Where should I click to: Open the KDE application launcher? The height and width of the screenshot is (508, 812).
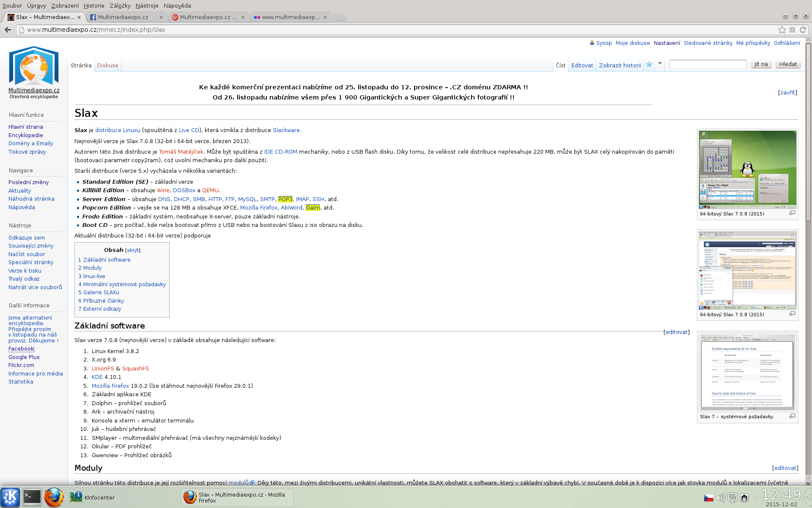10,497
